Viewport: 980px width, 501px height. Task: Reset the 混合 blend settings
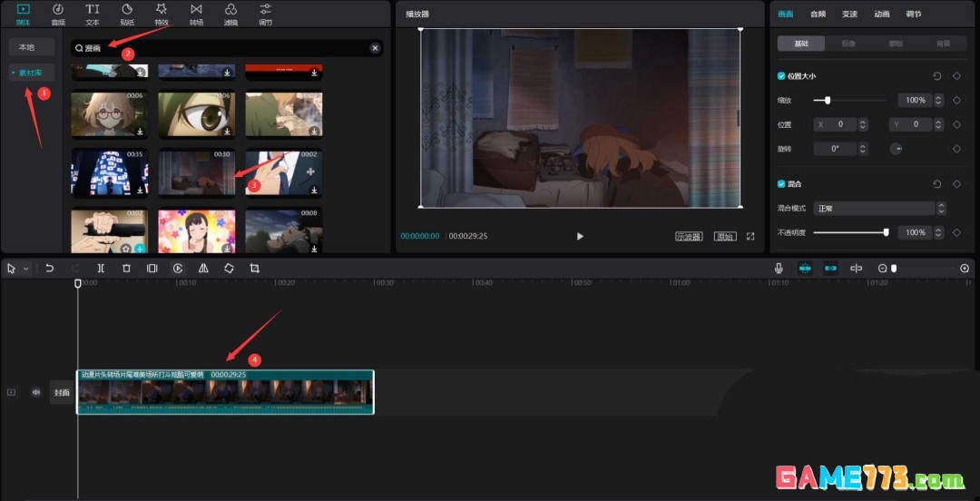[x=936, y=184]
